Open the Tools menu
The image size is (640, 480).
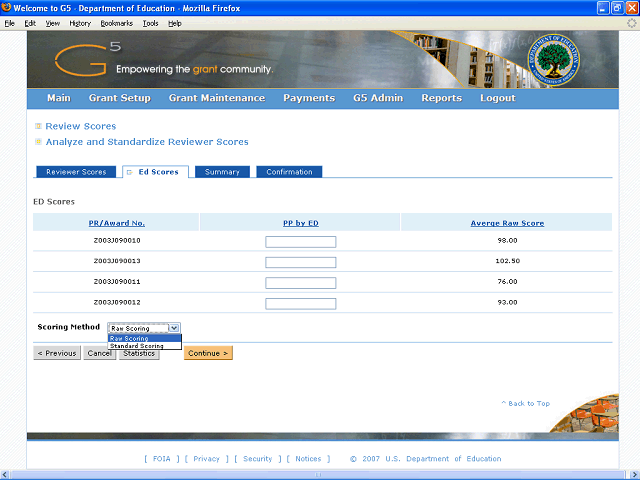151,23
